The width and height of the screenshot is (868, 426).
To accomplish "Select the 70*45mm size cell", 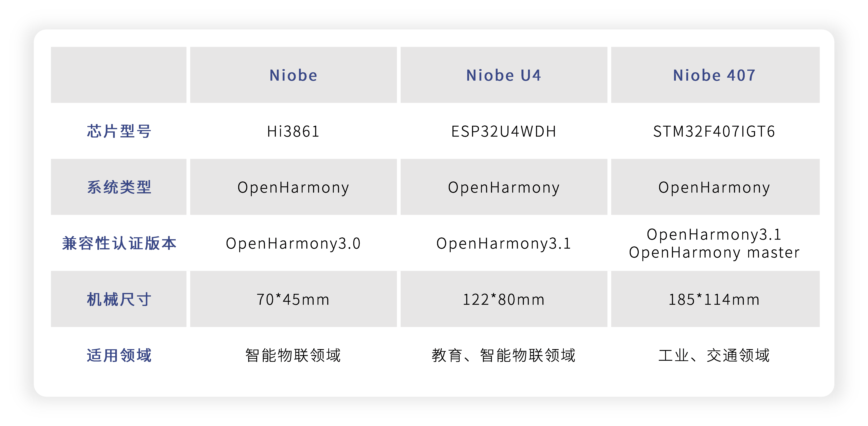I will [293, 299].
